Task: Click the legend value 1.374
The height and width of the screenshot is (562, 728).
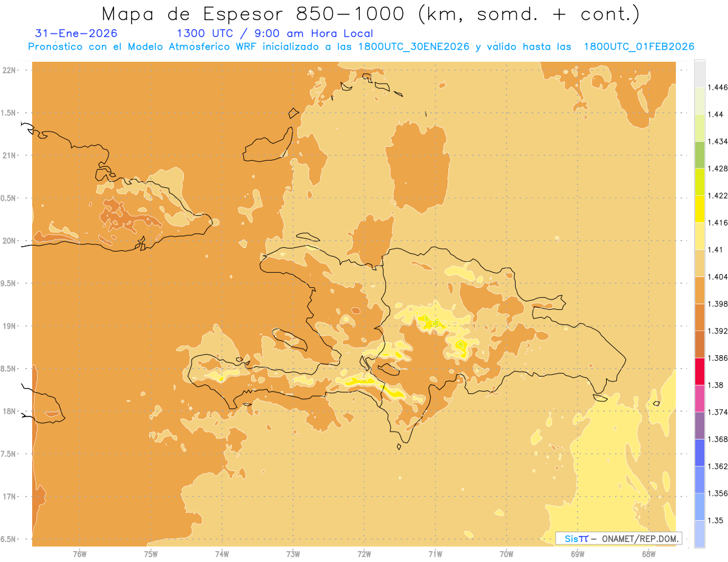Action: pyautogui.click(x=718, y=412)
